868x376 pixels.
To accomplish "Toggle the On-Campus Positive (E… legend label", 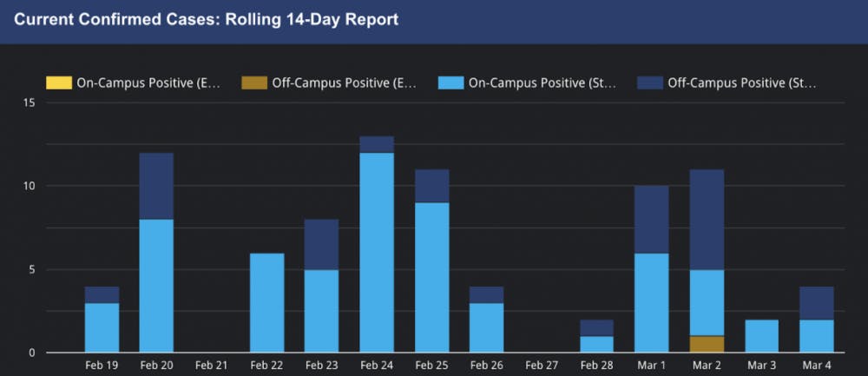I will [x=148, y=83].
